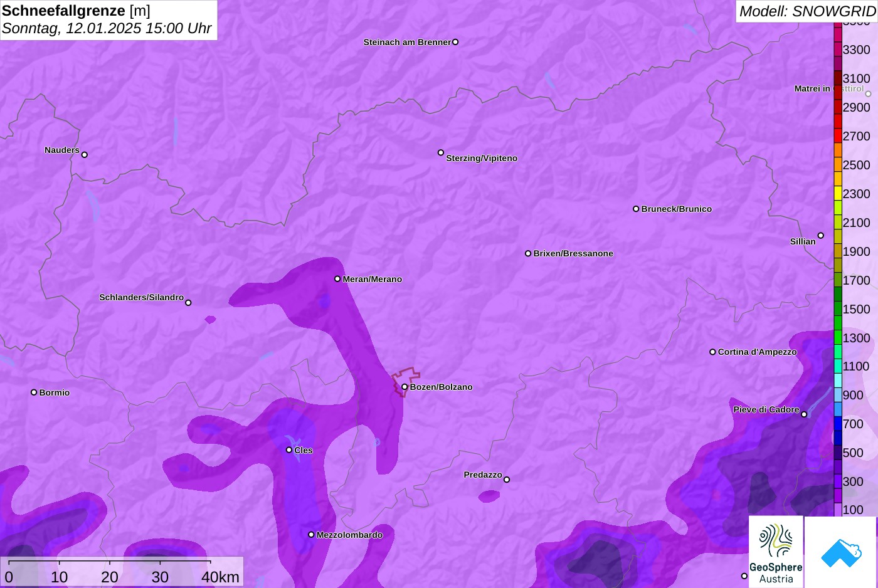Click the Bozen/Bolzano city marker

coord(405,387)
